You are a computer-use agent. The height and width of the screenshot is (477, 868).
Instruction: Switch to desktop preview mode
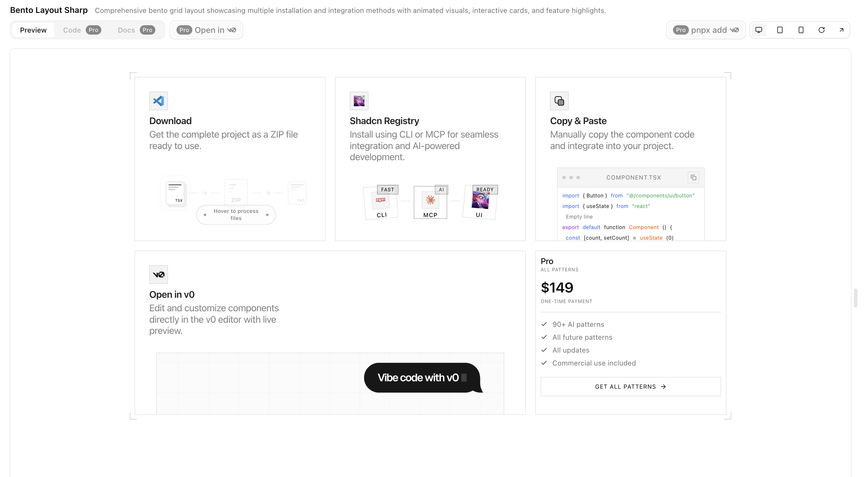pos(759,30)
